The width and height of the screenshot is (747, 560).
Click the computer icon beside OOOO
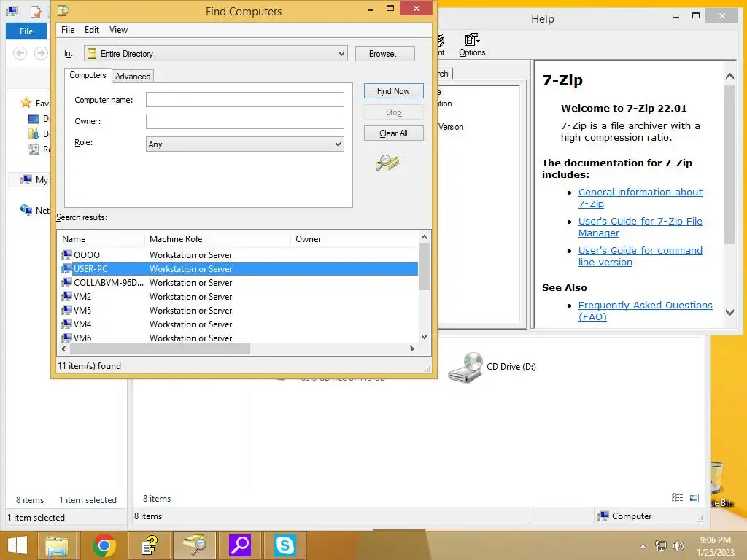point(66,254)
